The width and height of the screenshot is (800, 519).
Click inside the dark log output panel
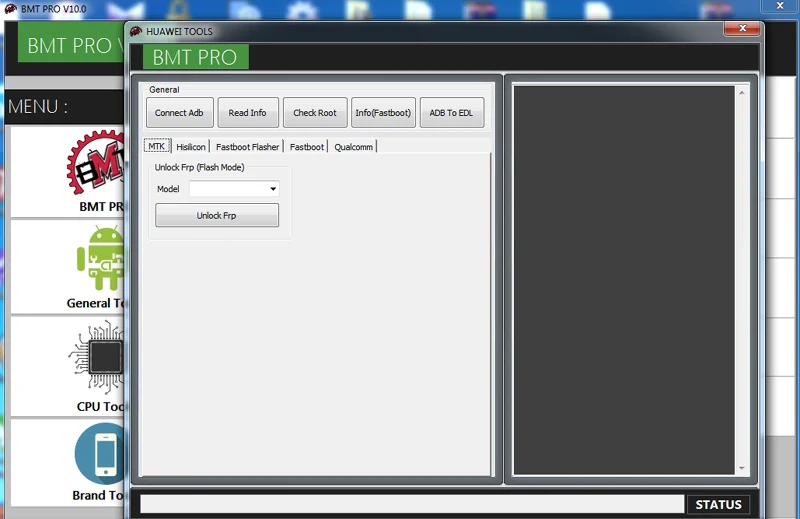(x=624, y=280)
